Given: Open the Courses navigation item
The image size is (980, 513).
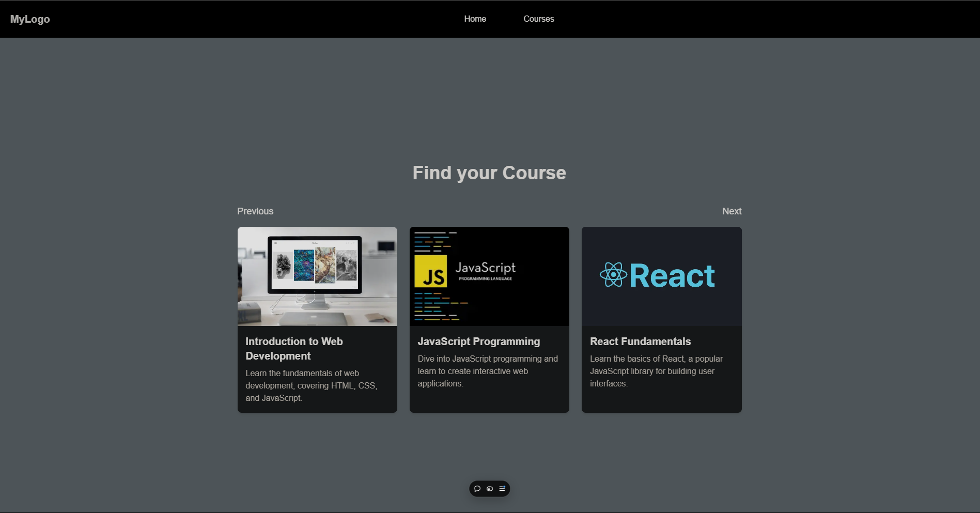Looking at the screenshot, I should (x=539, y=19).
